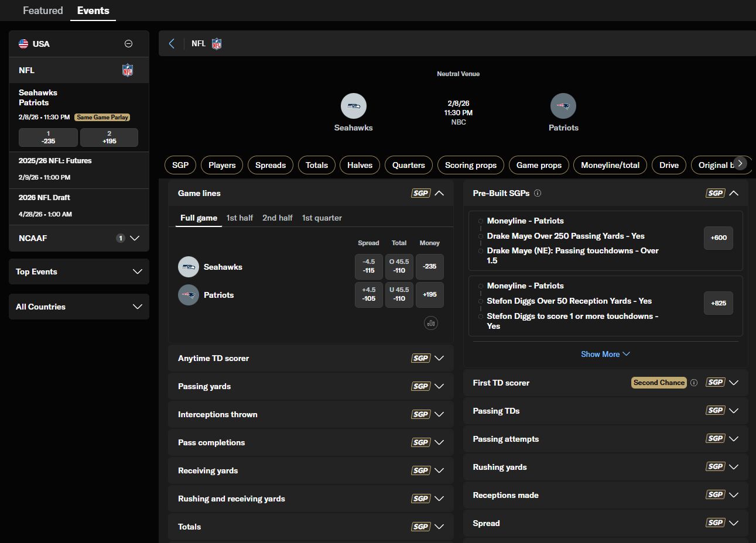Select Seahawks -4.5 spread odds
Screen dimensions: 756x543
pyautogui.click(x=369, y=266)
